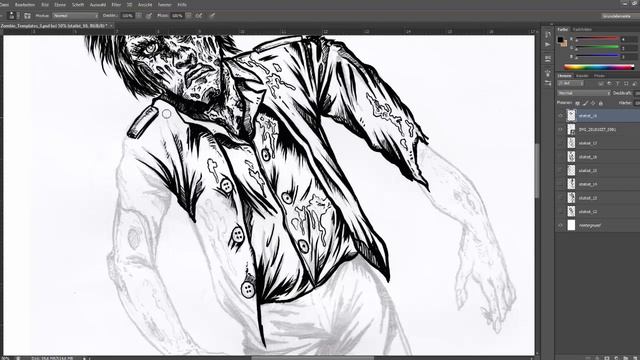Switch to the Farbe tab
640x360 pixels.
(x=563, y=29)
